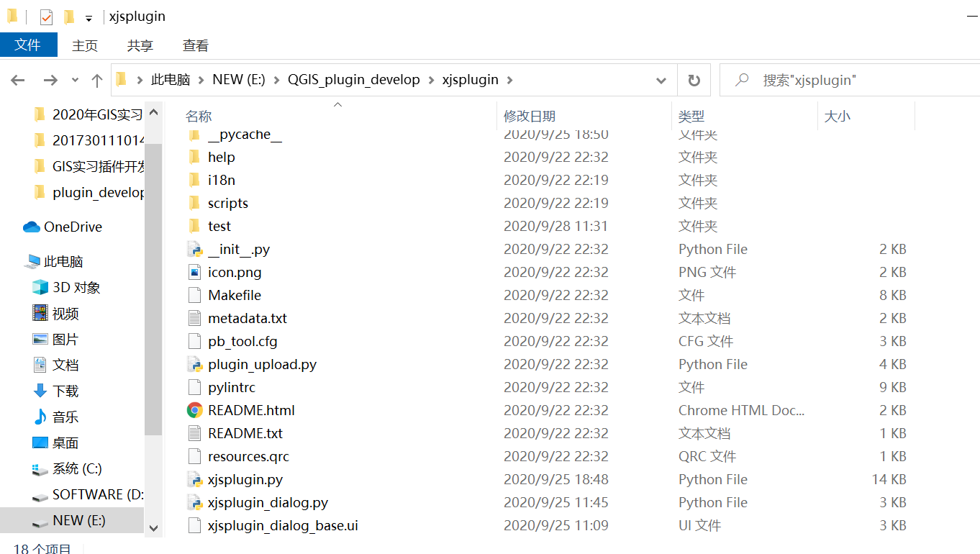Click the Chrome HTML Doc... type cell
This screenshot has height=554, width=980.
coord(741,411)
